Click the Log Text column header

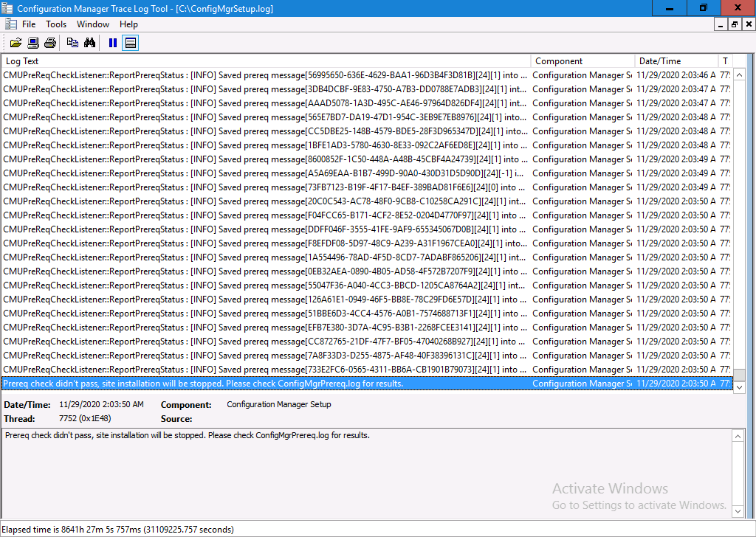(266, 61)
